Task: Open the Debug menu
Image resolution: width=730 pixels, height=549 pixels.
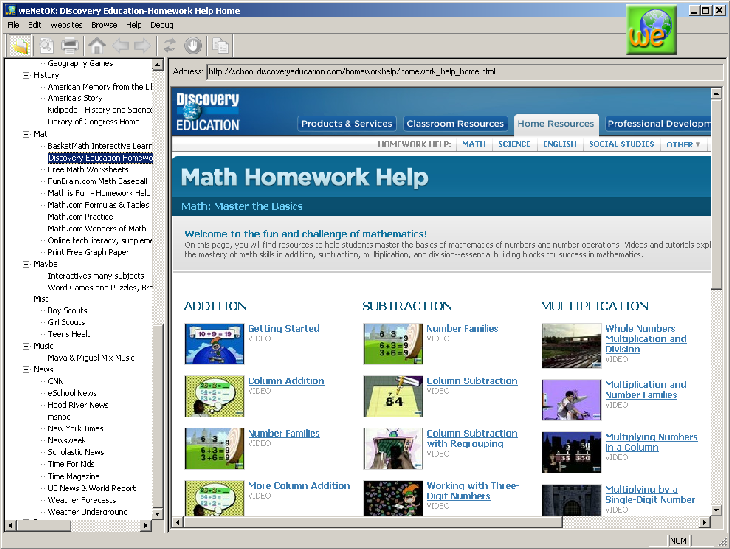Action: click(x=162, y=25)
